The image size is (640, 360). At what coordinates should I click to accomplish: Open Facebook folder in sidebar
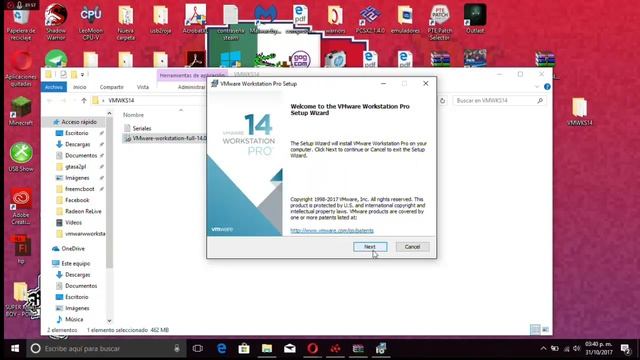pyautogui.click(x=77, y=200)
